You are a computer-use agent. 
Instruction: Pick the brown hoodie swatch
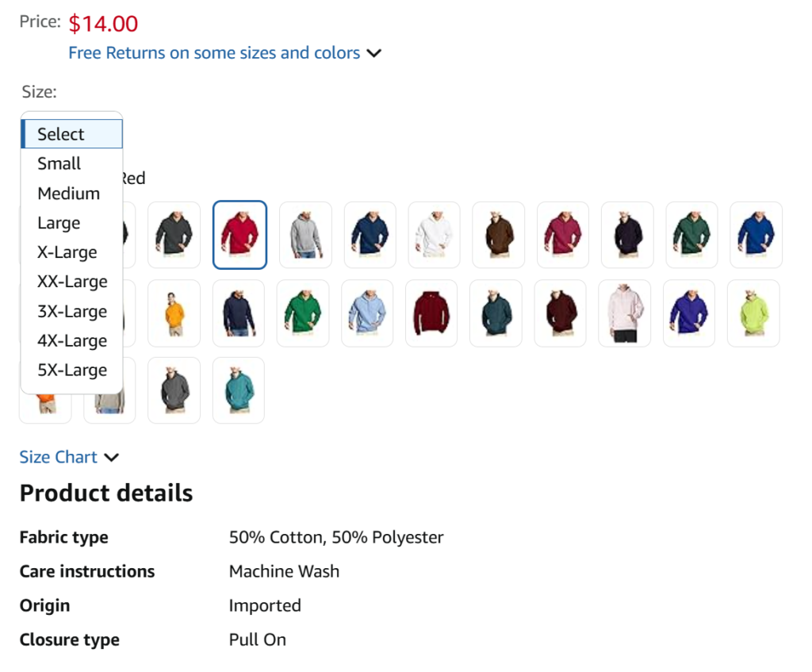(498, 235)
